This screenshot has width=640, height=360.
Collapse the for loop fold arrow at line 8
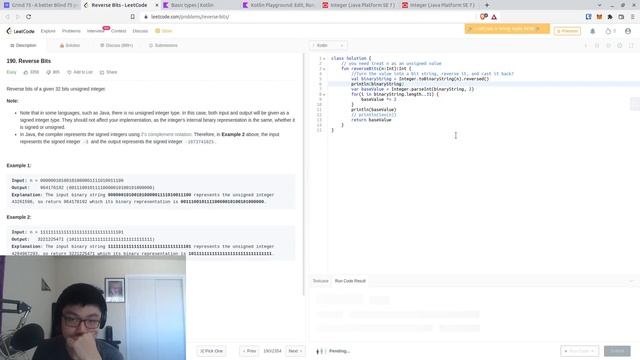pos(324,94)
